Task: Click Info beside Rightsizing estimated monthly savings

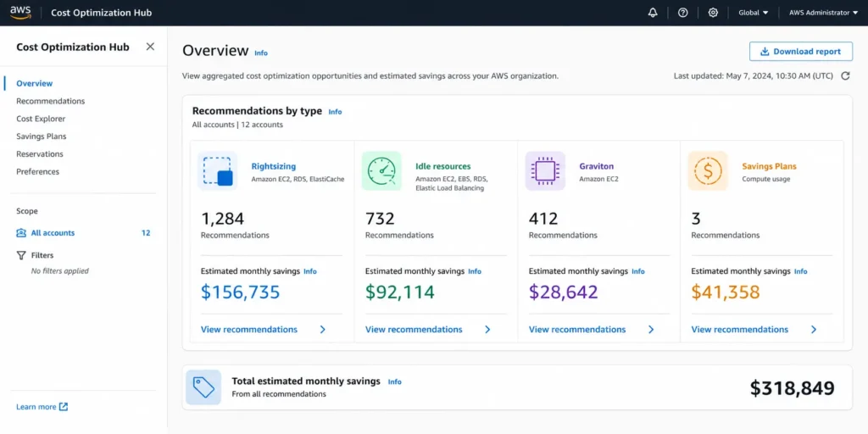Action: (x=310, y=272)
